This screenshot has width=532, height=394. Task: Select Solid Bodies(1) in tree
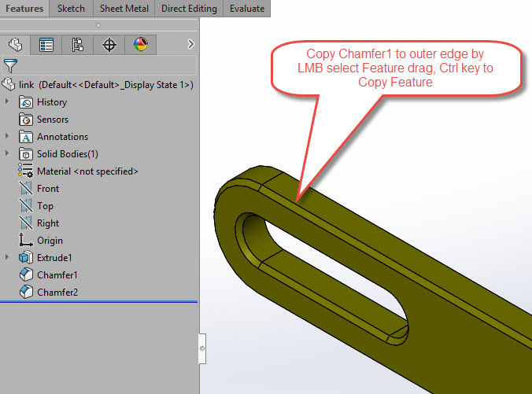(x=68, y=154)
